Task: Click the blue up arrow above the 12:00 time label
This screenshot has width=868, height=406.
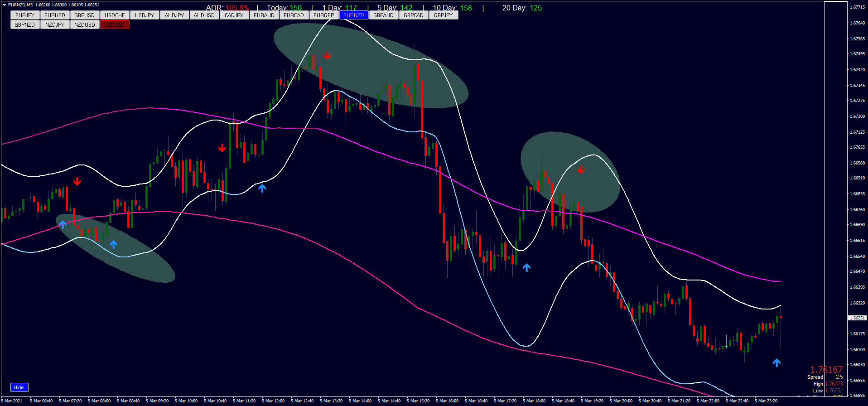Action: pyautogui.click(x=262, y=188)
